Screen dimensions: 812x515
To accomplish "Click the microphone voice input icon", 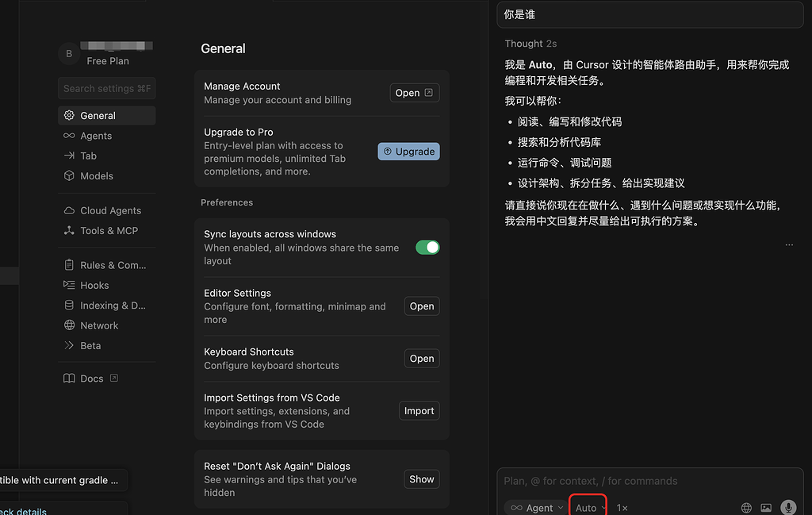I will [x=788, y=507].
